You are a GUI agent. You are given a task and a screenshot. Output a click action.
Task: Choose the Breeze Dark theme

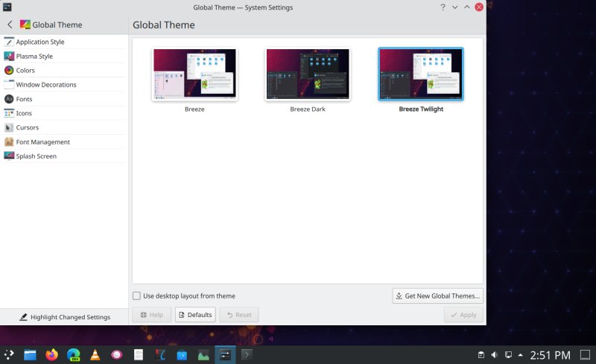308,74
